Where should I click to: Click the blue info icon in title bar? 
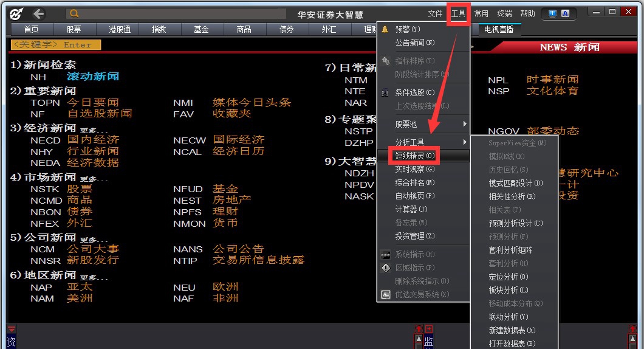[552, 13]
